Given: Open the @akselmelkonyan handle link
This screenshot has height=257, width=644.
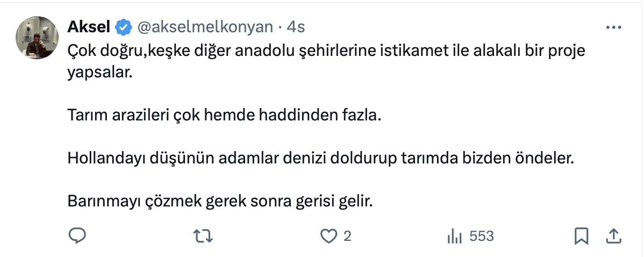Looking at the screenshot, I should (205, 26).
